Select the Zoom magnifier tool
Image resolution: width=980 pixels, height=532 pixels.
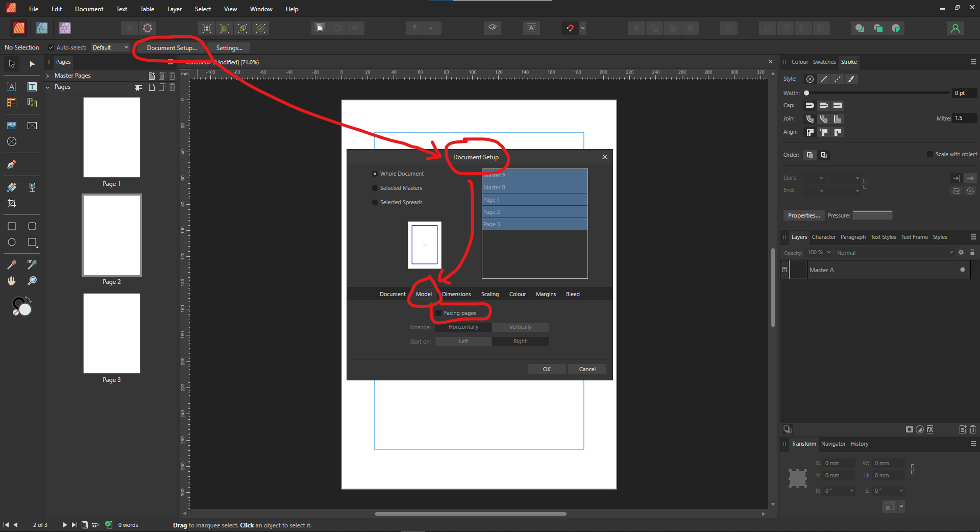[32, 281]
